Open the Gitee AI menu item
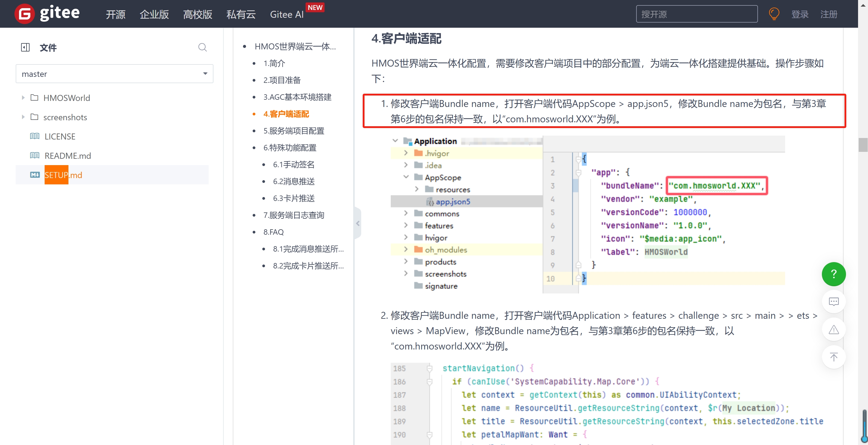The height and width of the screenshot is (445, 868). [x=287, y=14]
